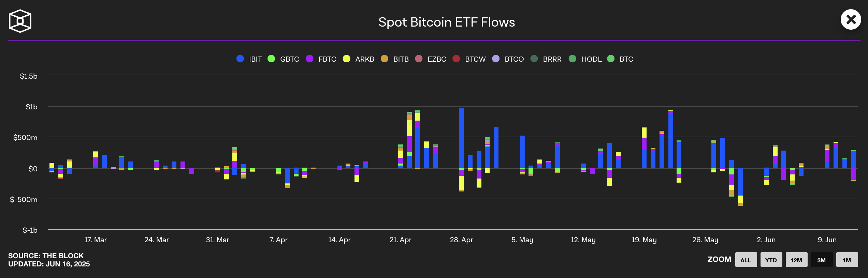868x278 pixels.
Task: Toggle BTC legend item at far right
Action: point(620,59)
